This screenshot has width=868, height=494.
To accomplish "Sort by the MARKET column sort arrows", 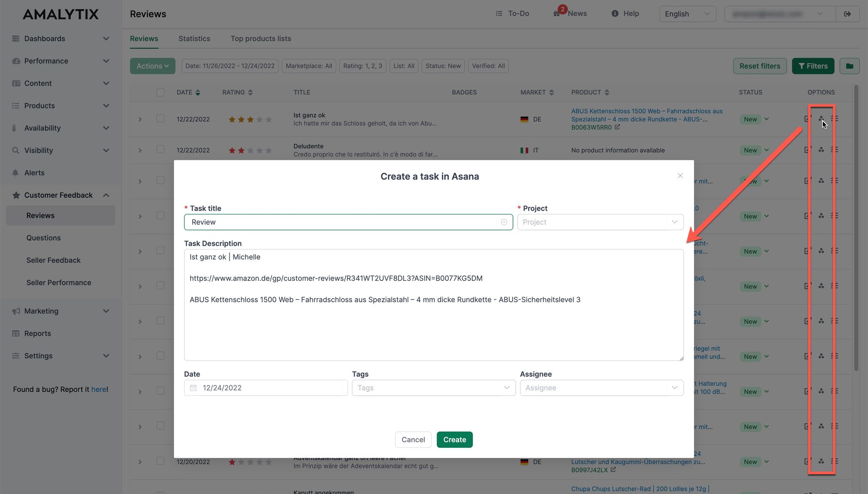I will tap(551, 92).
